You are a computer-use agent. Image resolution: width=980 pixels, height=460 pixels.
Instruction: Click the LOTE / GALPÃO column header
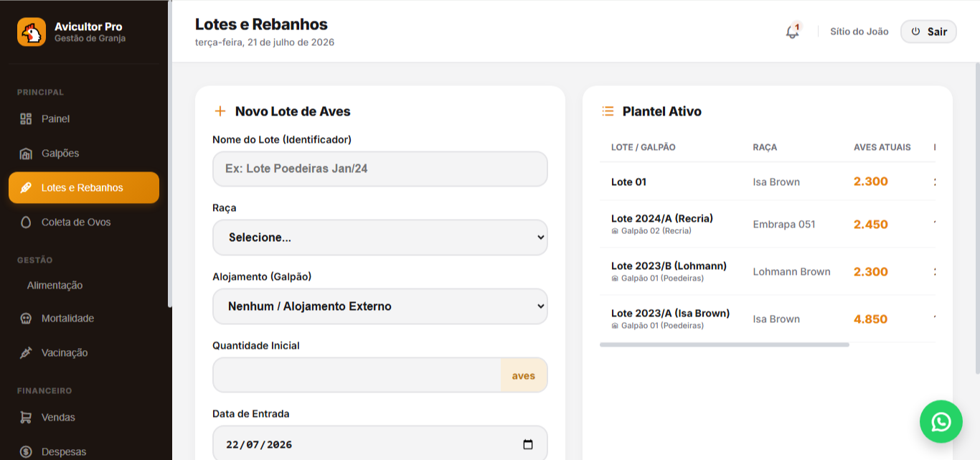[x=644, y=147]
